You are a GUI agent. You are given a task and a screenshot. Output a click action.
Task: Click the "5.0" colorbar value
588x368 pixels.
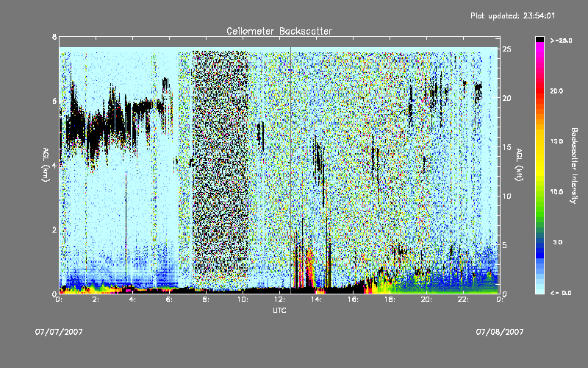point(558,242)
